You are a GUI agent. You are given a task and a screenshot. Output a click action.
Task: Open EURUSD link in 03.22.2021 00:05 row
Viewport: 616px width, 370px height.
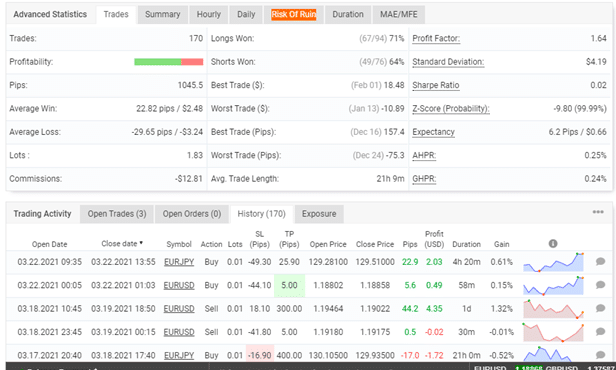click(179, 286)
